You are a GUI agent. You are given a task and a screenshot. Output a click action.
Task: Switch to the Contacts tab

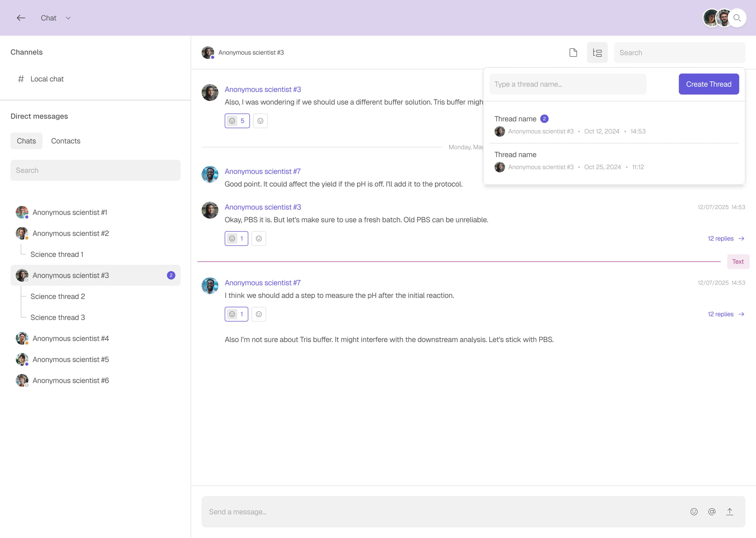(66, 141)
